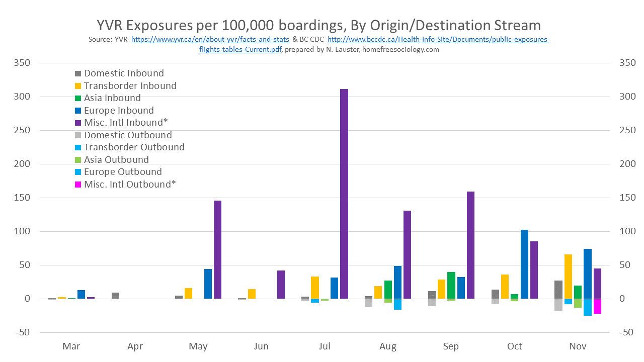
Task: Click the Asia Outbound legend label
Action: (x=116, y=160)
